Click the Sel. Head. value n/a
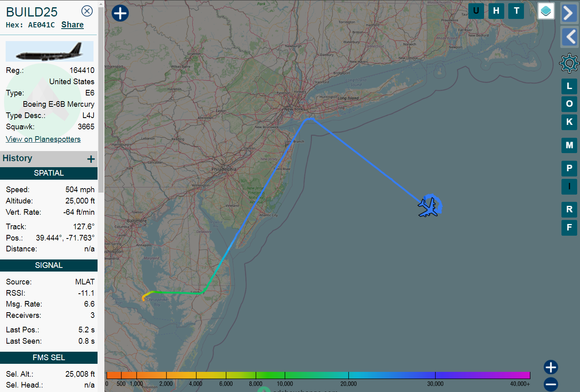The width and height of the screenshot is (580, 392). [x=89, y=385]
